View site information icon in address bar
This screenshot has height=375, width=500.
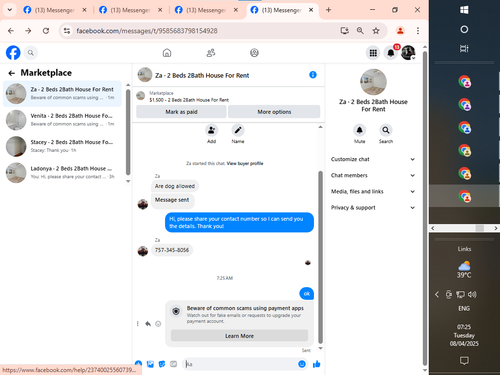pyautogui.click(x=67, y=31)
